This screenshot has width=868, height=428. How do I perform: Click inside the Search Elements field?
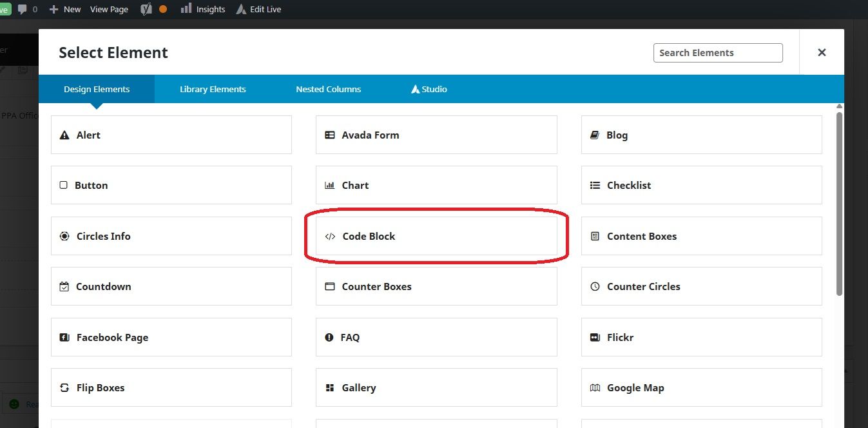(717, 52)
